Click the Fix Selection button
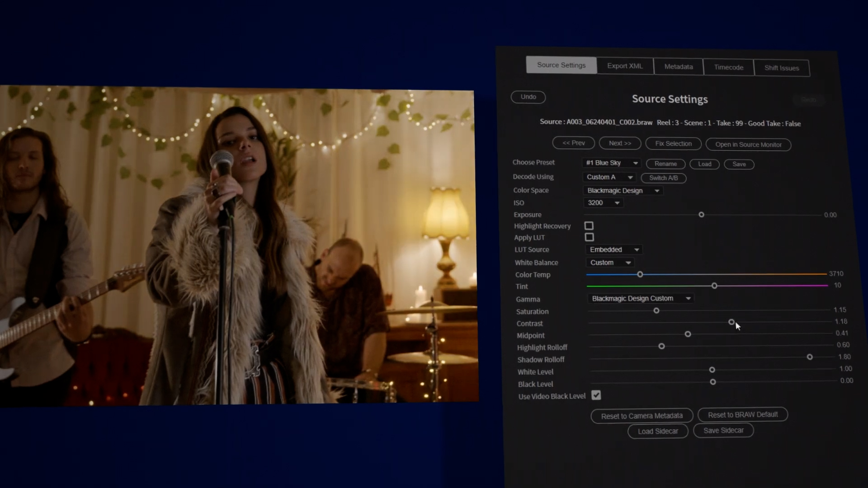 pos(673,144)
